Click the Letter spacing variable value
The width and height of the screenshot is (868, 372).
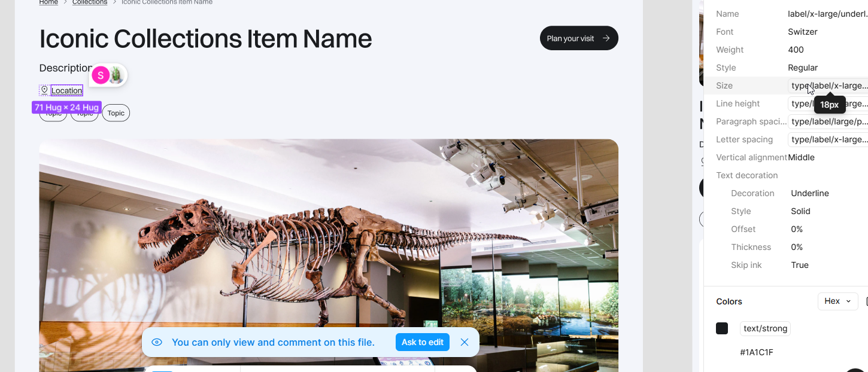pos(828,139)
